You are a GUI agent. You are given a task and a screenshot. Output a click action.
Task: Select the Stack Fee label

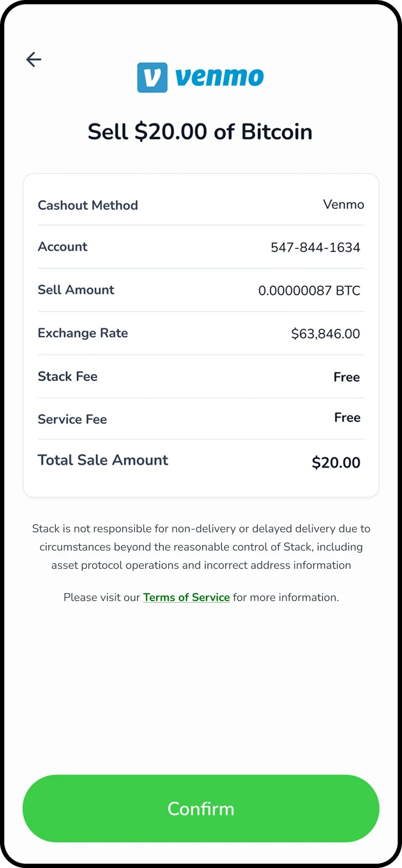67,377
